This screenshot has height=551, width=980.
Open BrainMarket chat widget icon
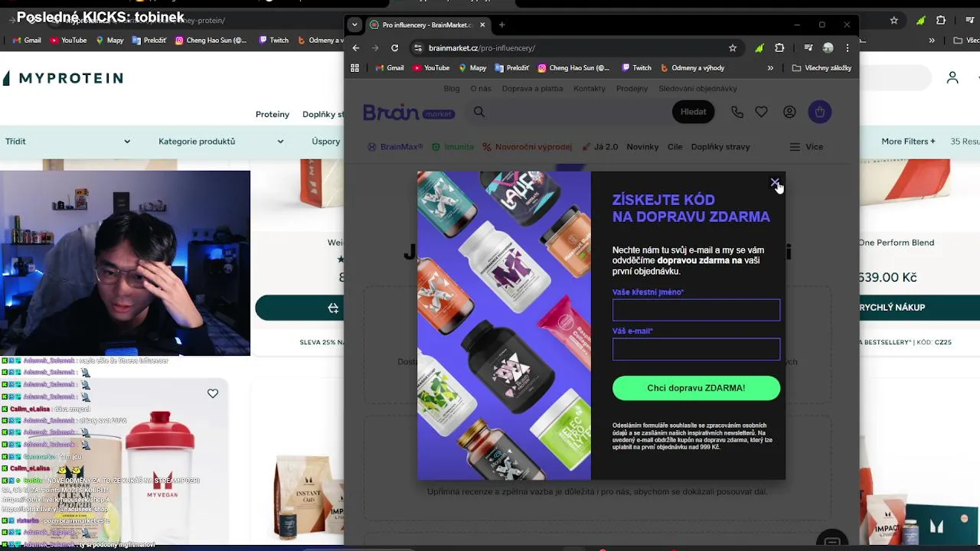(832, 541)
